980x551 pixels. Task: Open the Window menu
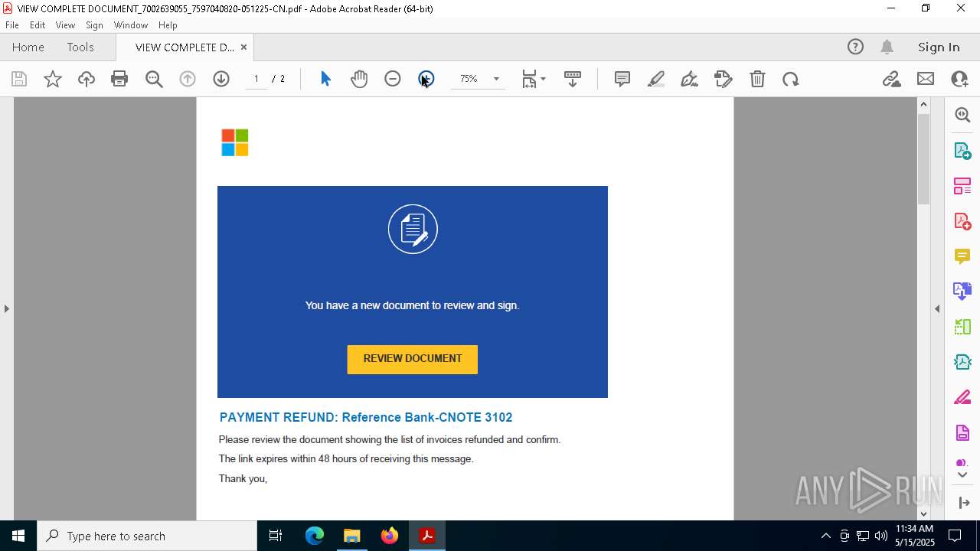pos(131,24)
